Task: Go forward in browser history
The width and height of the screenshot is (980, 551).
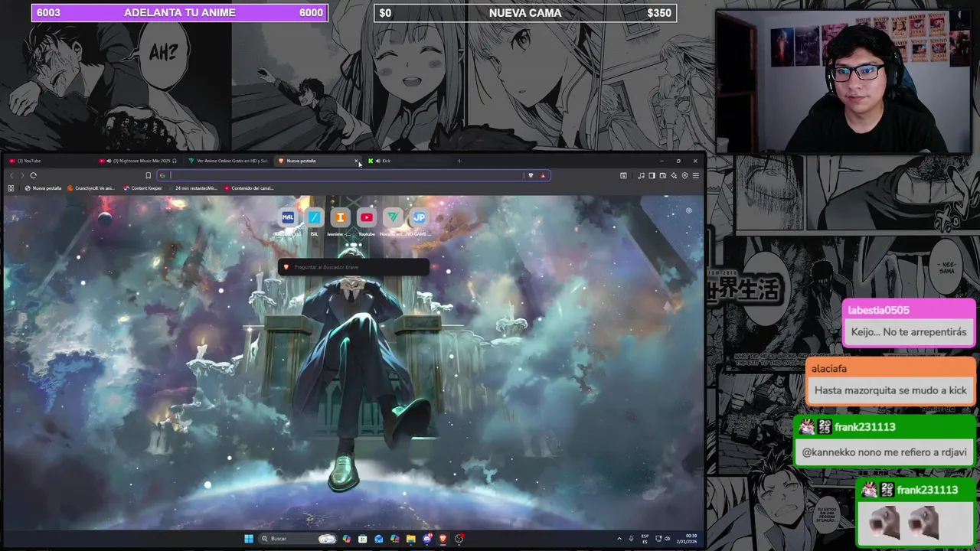Action: [x=21, y=175]
